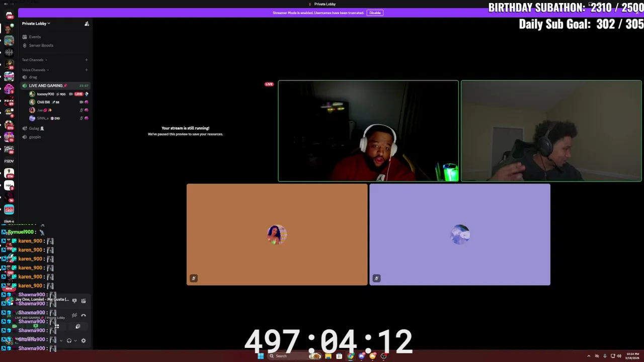Open the Discord taskbar icon

[361, 356]
